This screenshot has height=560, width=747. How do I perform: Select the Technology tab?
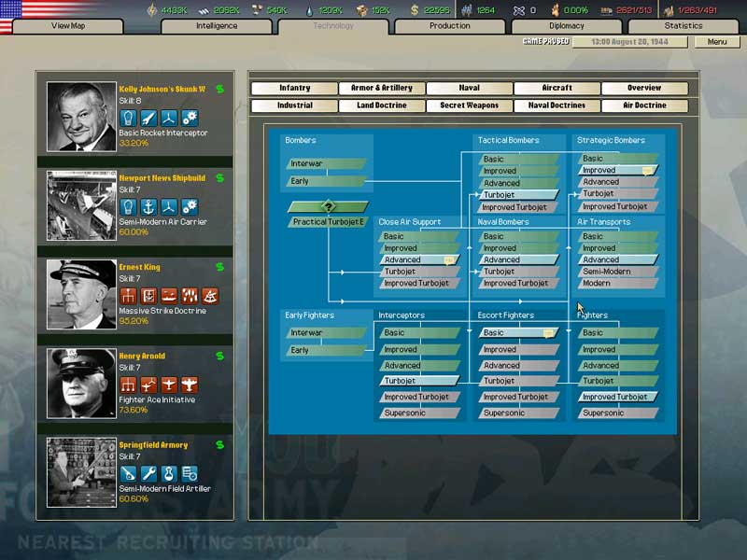(333, 26)
